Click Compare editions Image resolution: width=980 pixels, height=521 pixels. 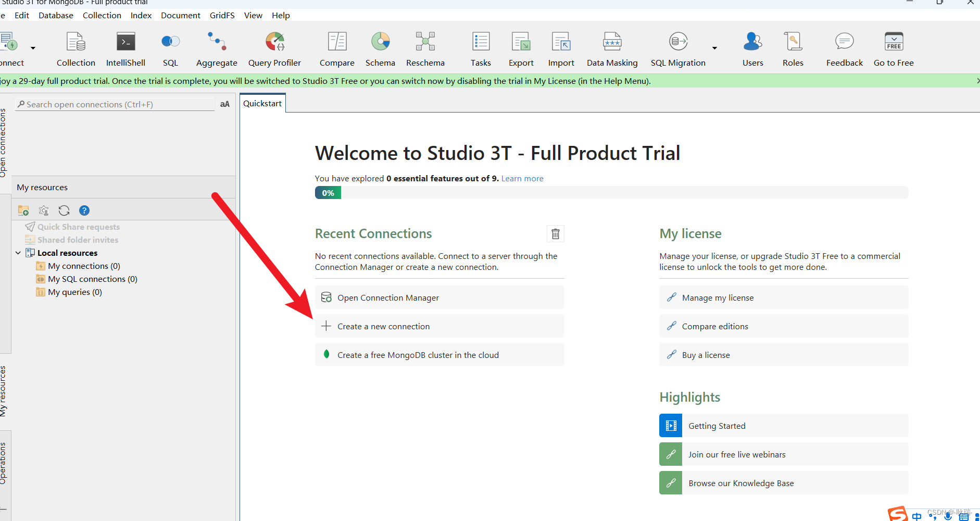[784, 326]
